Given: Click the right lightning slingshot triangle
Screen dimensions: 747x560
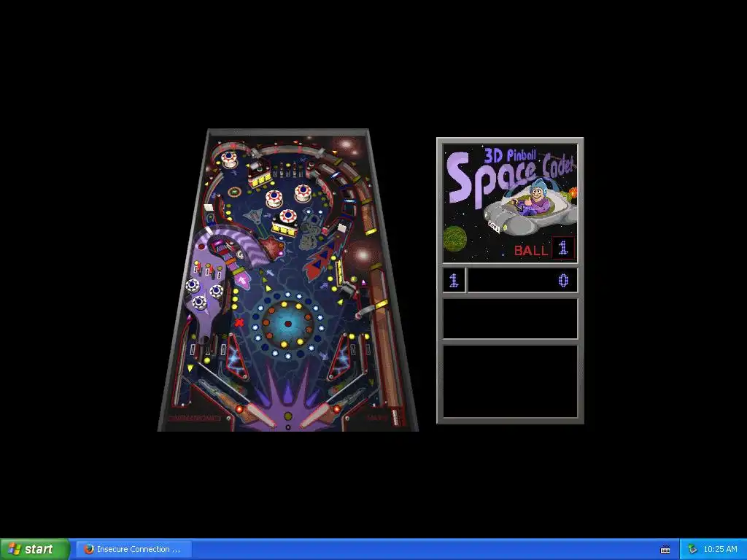Looking at the screenshot, I should click(x=340, y=357).
